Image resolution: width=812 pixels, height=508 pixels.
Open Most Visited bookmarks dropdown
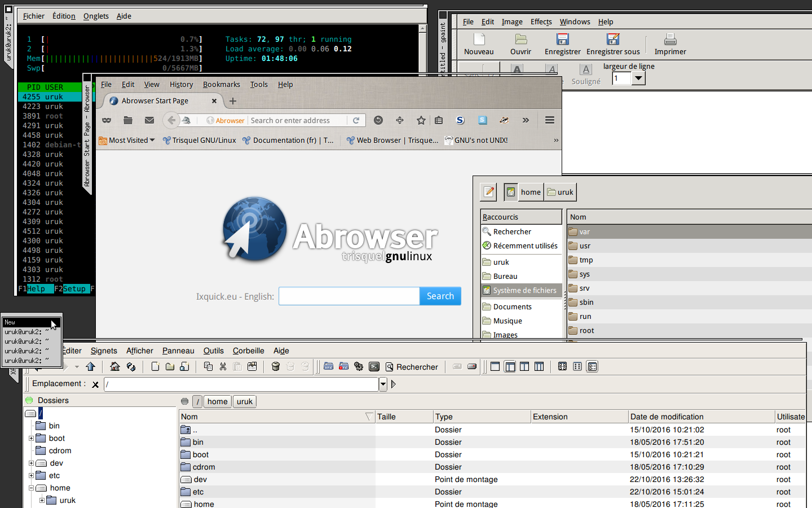coord(127,141)
